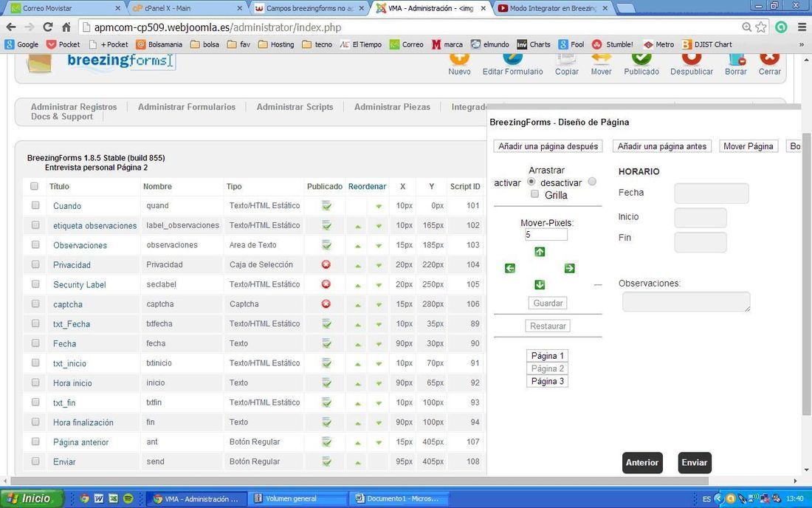The width and height of the screenshot is (812, 508).
Task: Open Administrar Scripts menu
Action: coord(295,106)
